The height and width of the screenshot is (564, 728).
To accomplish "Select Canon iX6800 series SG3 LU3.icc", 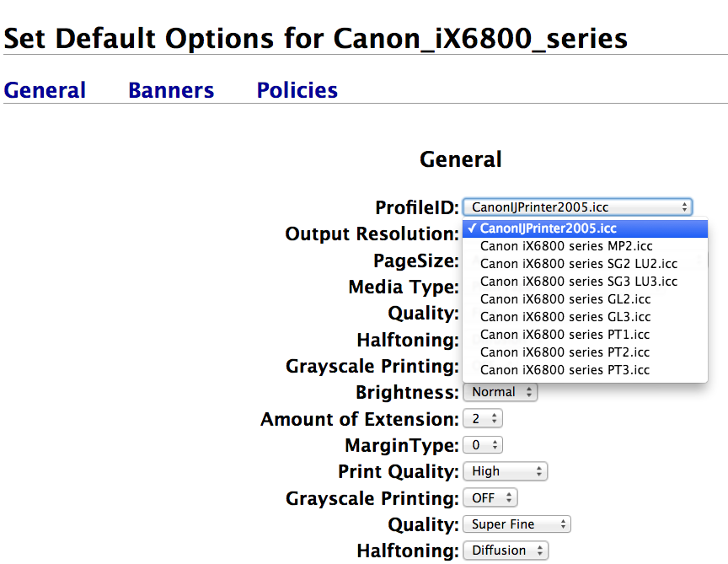I will [578, 282].
